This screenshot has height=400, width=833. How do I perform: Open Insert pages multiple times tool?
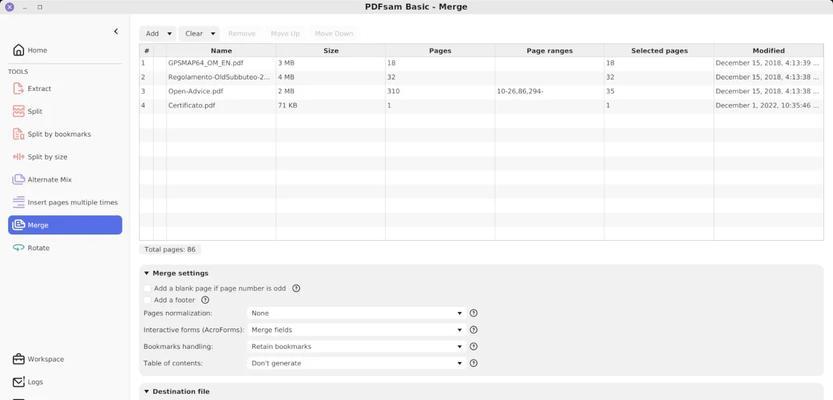[x=65, y=202]
